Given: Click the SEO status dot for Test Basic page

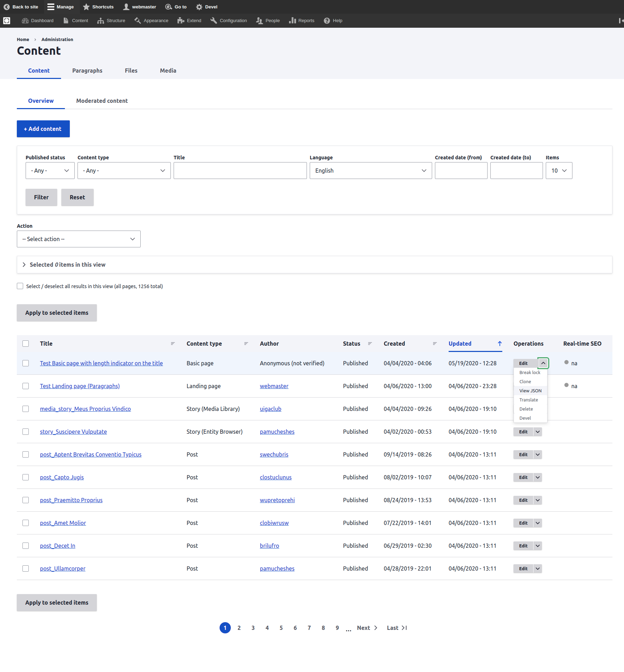Looking at the screenshot, I should (x=566, y=362).
